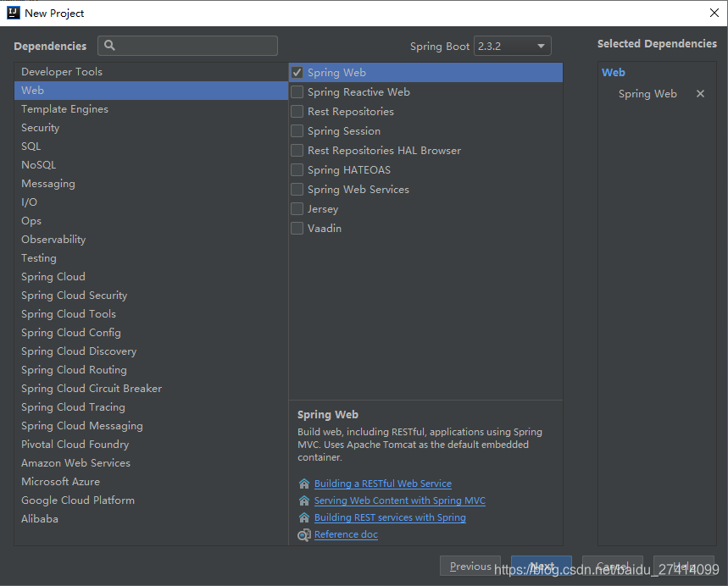This screenshot has height=586, width=728.
Task: Select the Ops category
Action: pos(152,221)
